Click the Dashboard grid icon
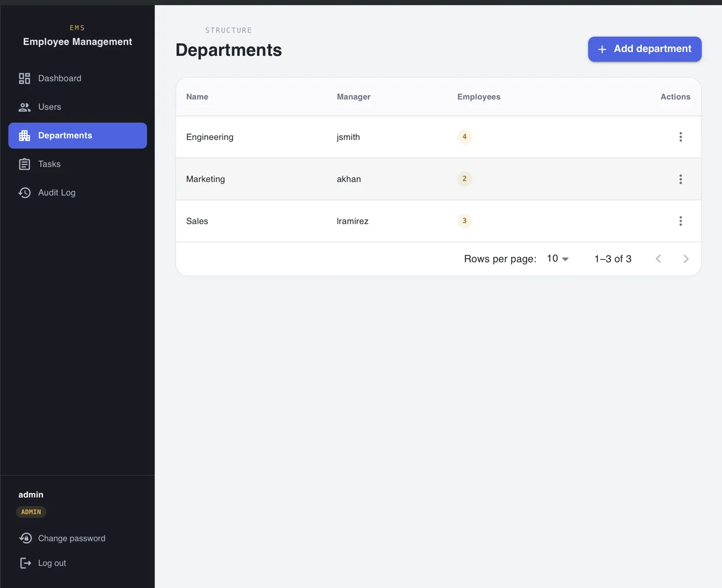The height and width of the screenshot is (588, 722). click(24, 78)
